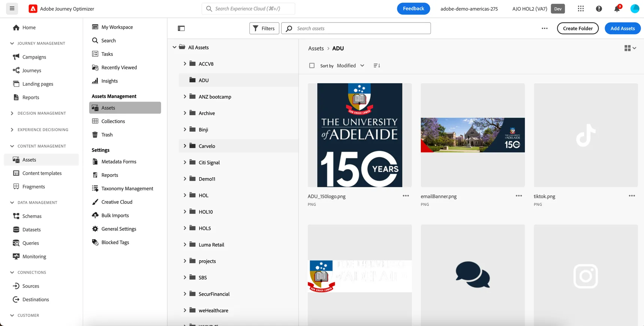Open the notifications bell
This screenshot has width=644, height=326.
click(617, 9)
